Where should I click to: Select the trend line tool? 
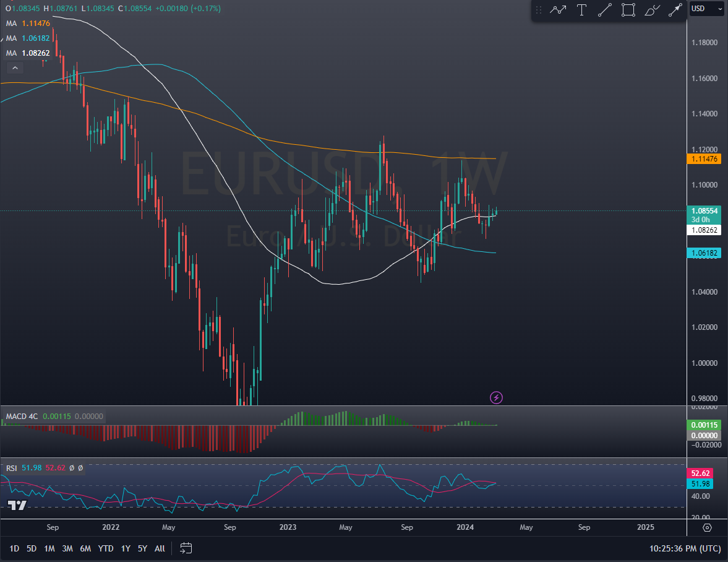tap(605, 10)
